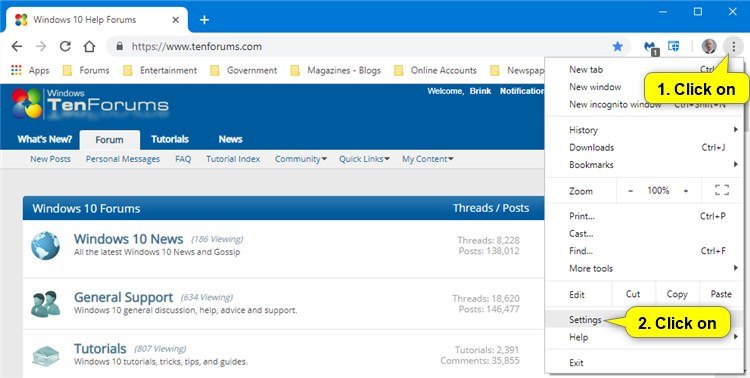Expand the Community dropdown
This screenshot has width=750, height=378.
300,159
